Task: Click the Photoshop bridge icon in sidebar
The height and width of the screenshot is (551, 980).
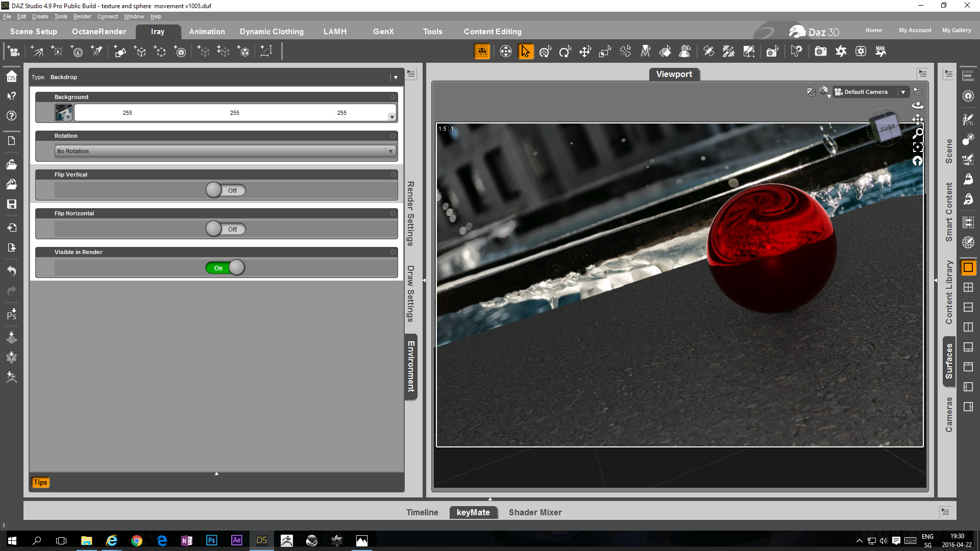Action: coord(12,314)
